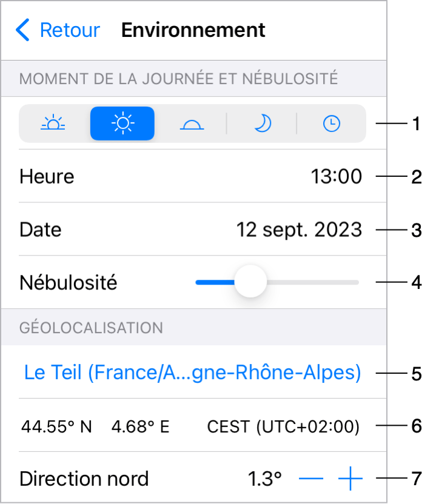Decrease north direction with minus
This screenshot has height=504, width=422.
coord(311,479)
